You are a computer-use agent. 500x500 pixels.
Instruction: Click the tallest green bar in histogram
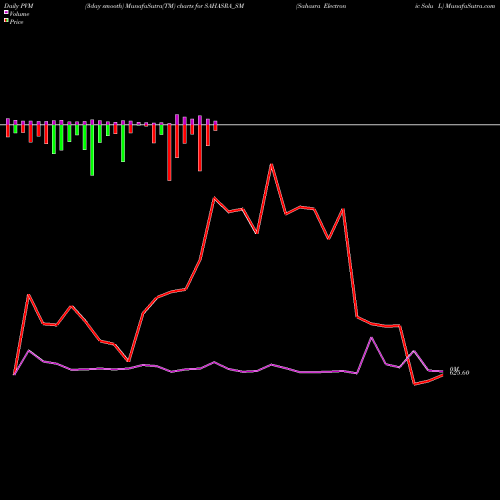click(92, 150)
